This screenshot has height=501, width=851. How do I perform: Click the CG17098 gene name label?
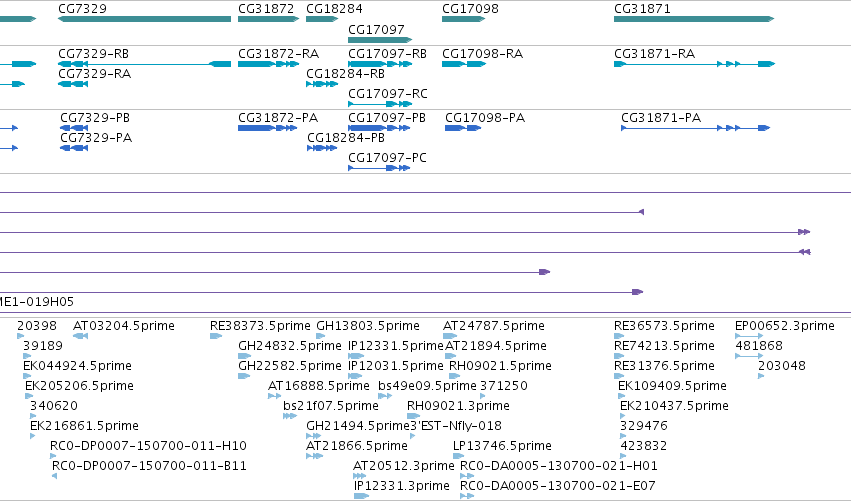tap(470, 9)
